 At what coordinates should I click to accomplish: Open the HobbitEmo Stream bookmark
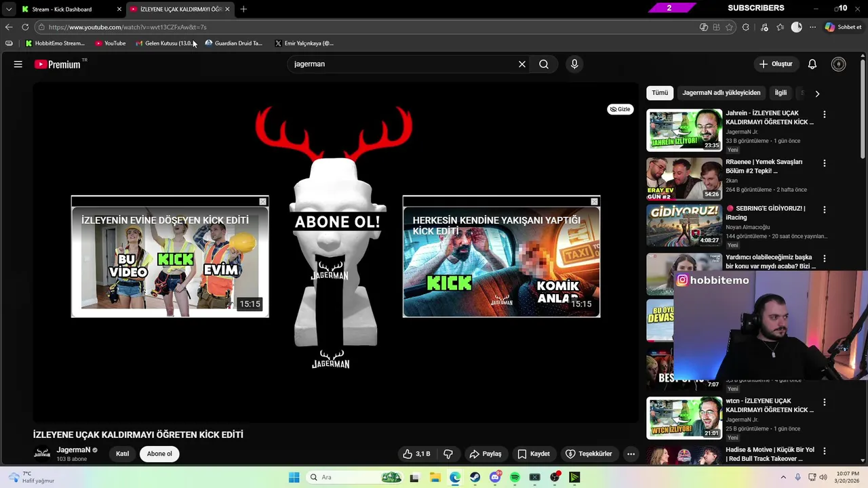point(55,43)
